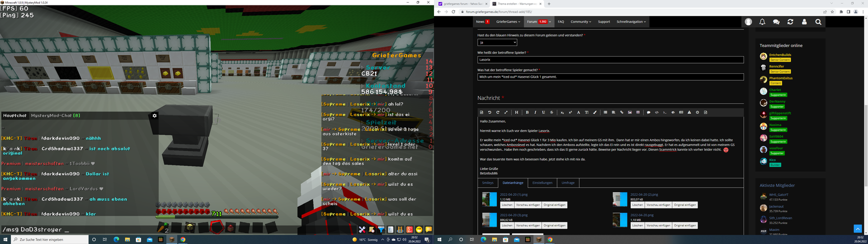
Task: Click Minecraft experience bar
Action: point(217,216)
